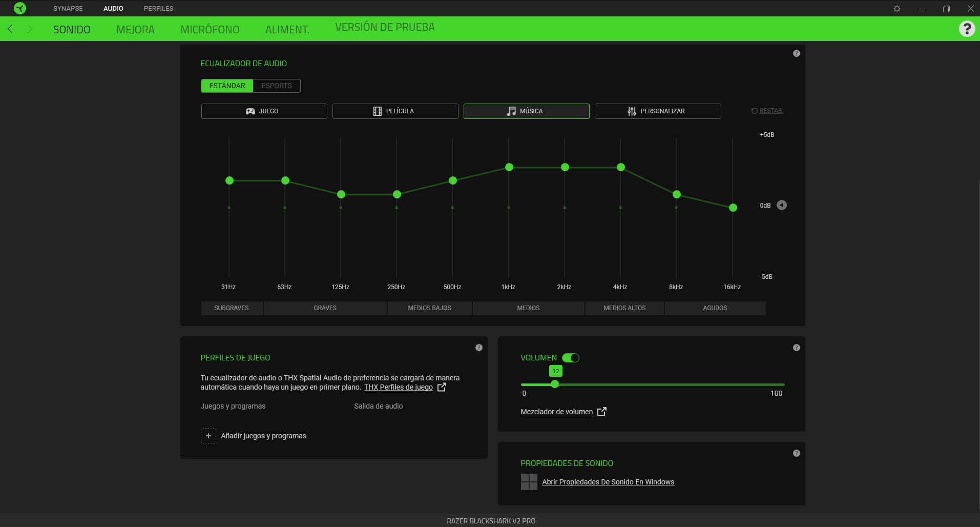This screenshot has height=527, width=980.
Task: Click external link icon beside THX Perfiles
Action: (x=442, y=387)
